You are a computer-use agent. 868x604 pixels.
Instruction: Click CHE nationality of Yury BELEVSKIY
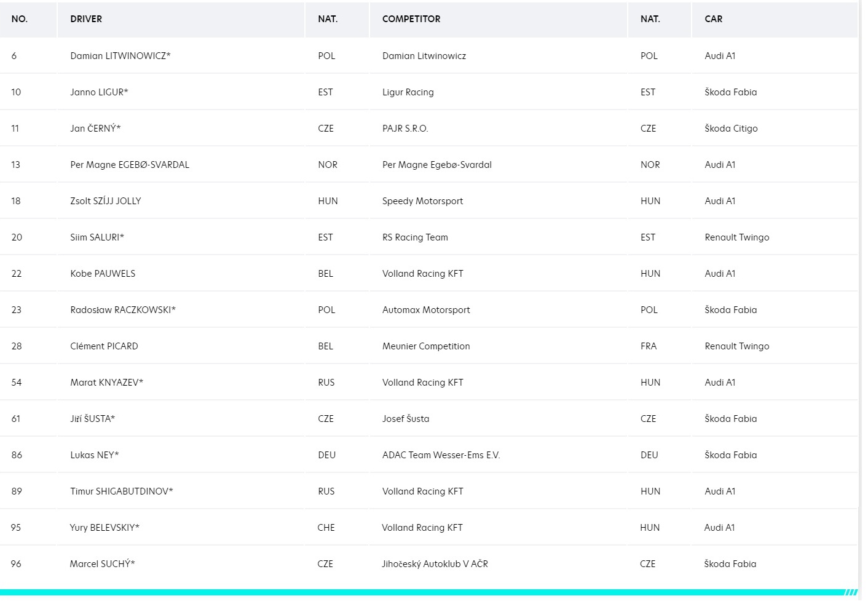pos(326,528)
